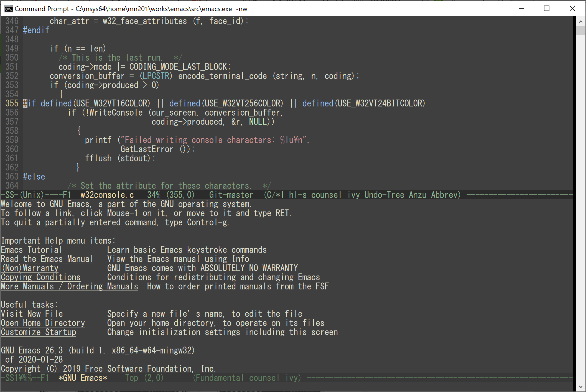Click the scrollbar up arrow
The height and width of the screenshot is (392, 586).
[x=580, y=21]
